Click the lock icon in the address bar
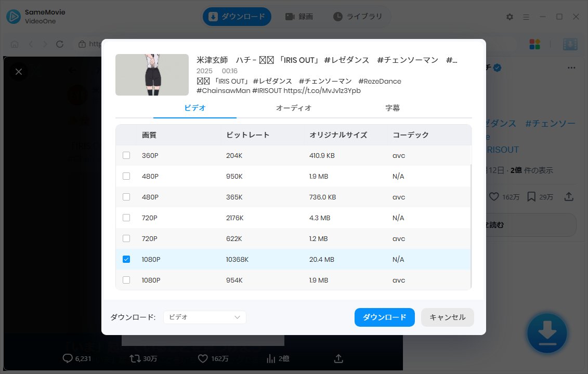Image resolution: width=588 pixels, height=374 pixels. pos(82,44)
